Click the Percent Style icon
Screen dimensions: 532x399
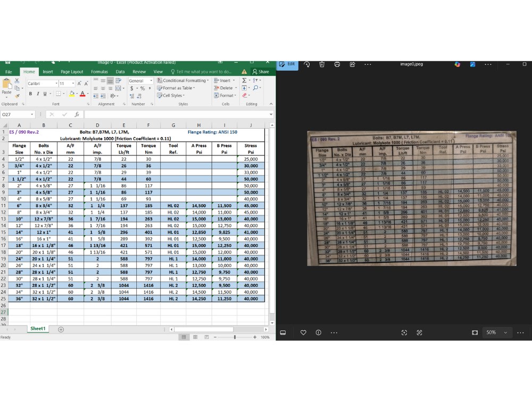click(143, 88)
